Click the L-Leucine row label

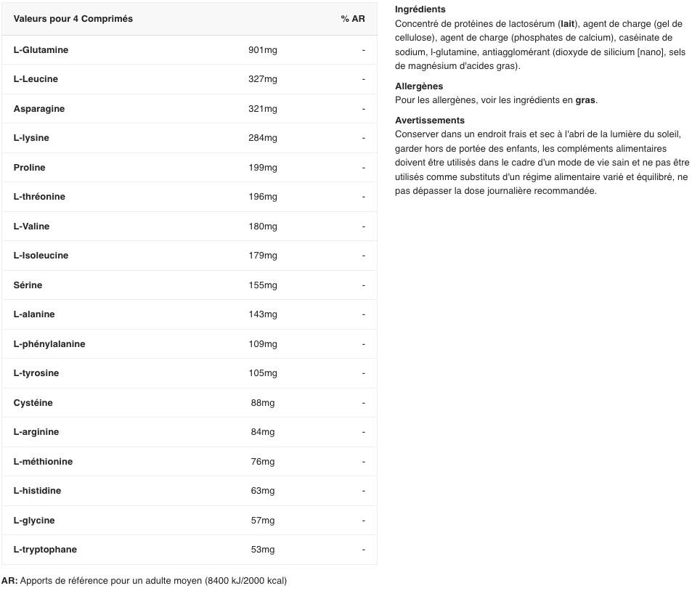point(36,79)
